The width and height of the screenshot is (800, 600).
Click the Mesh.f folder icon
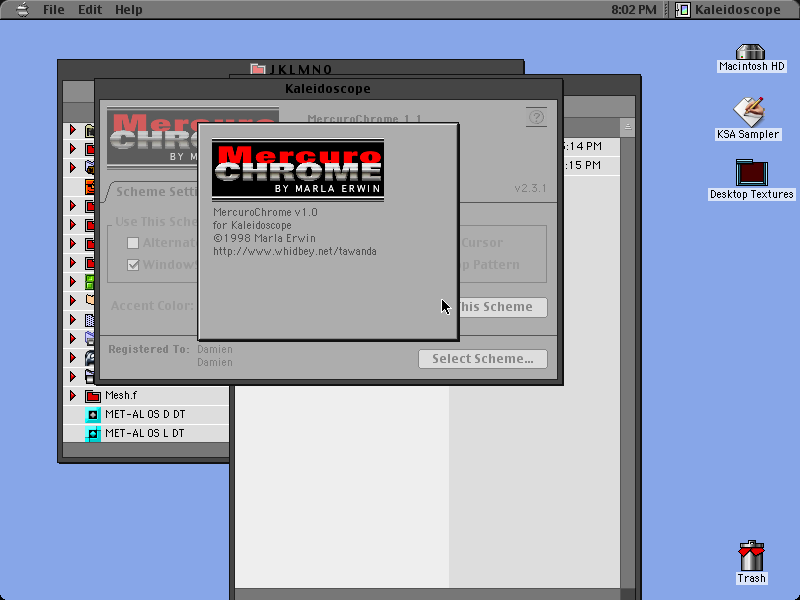point(93,395)
